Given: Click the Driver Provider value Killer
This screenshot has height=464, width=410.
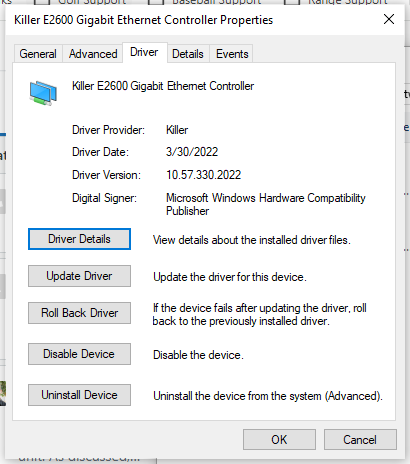Looking at the screenshot, I should click(x=177, y=130).
